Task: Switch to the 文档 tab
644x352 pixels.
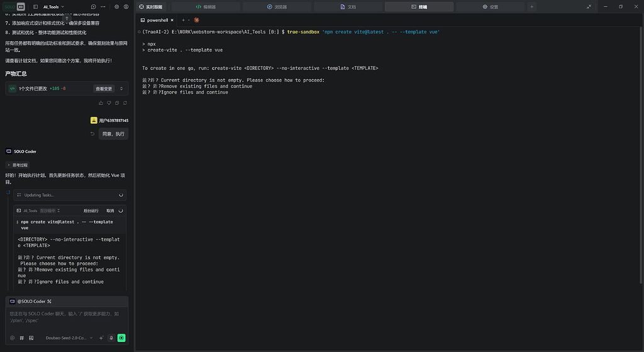Action: click(348, 6)
